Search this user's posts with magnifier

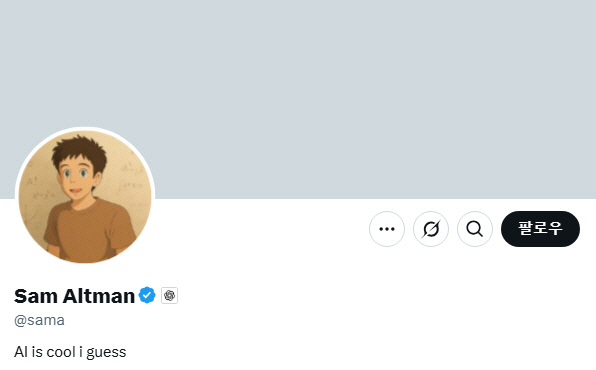click(x=475, y=229)
